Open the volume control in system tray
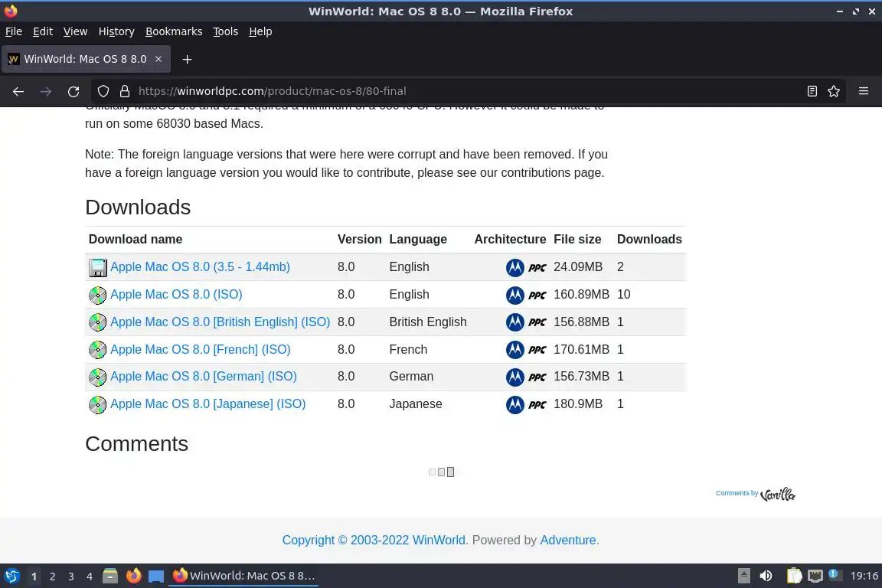Viewport: 882px width, 588px height. pyautogui.click(x=766, y=576)
